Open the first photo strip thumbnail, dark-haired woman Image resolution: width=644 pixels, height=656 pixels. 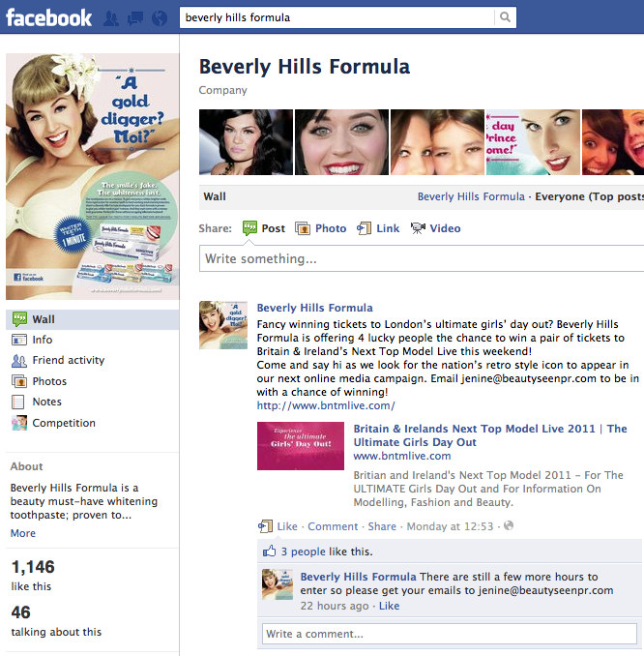(246, 142)
